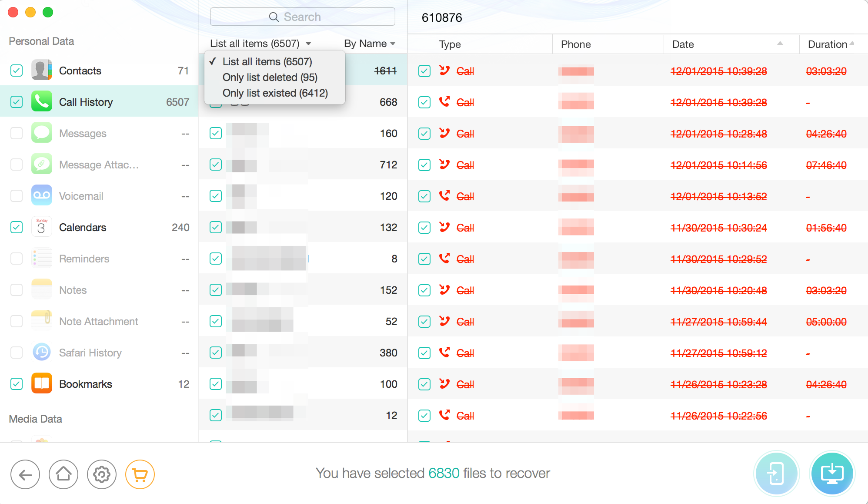Choose Only list existed (6412)
Image resolution: width=868 pixels, height=504 pixels.
click(275, 93)
